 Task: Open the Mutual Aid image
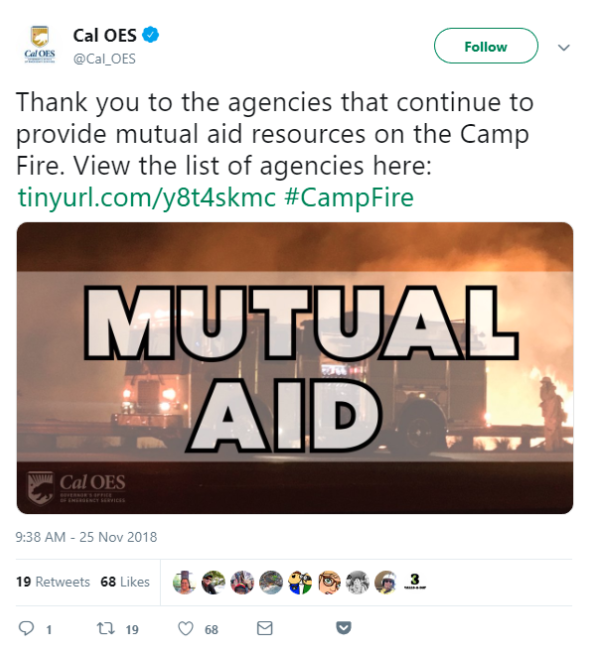point(295,368)
